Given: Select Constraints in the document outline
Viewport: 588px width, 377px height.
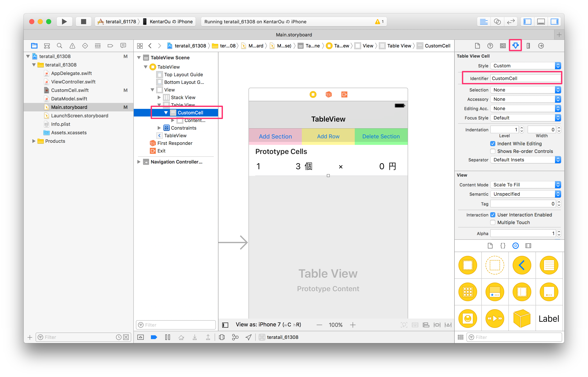Looking at the screenshot, I should pos(184,128).
